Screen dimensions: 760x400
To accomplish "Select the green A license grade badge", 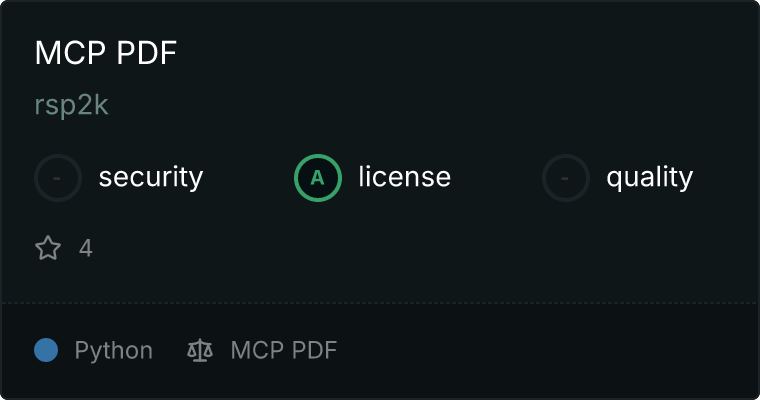I will 318,178.
